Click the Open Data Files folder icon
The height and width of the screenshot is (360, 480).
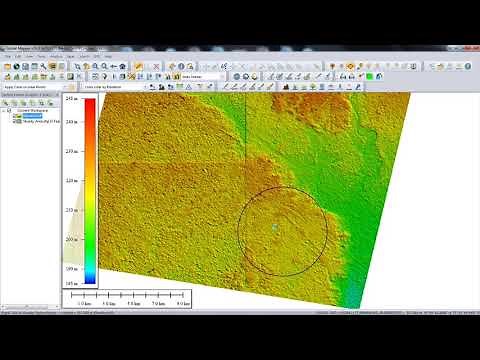point(7,67)
